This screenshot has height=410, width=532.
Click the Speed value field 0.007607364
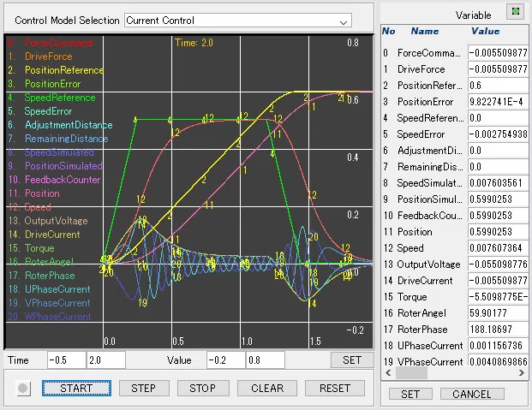[498, 248]
